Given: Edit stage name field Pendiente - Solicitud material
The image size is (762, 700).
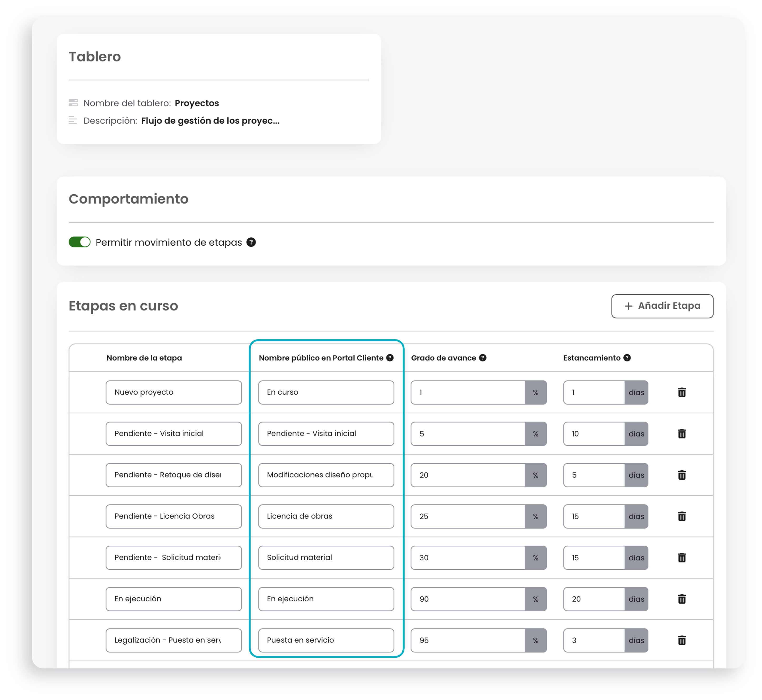Looking at the screenshot, I should pyautogui.click(x=174, y=557).
